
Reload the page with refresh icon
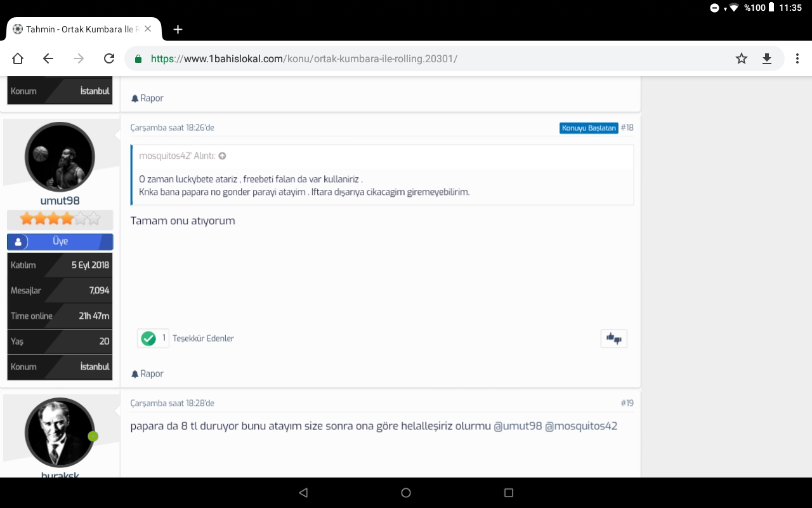point(109,58)
